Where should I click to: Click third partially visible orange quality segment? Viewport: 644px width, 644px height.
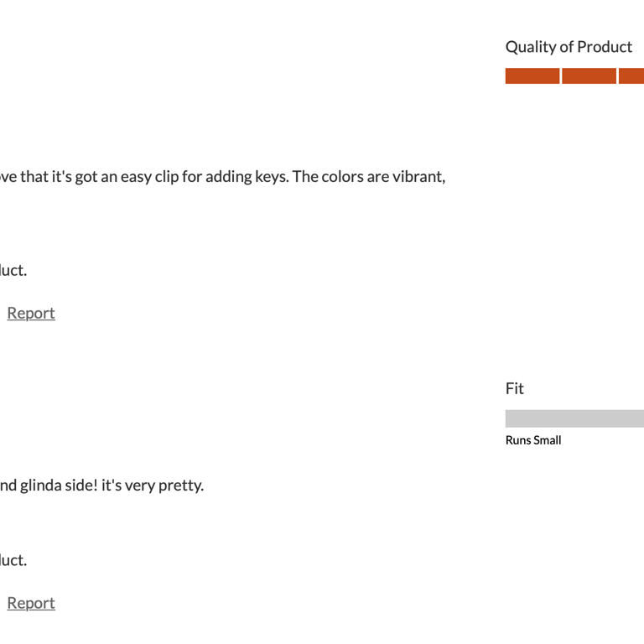pos(631,76)
